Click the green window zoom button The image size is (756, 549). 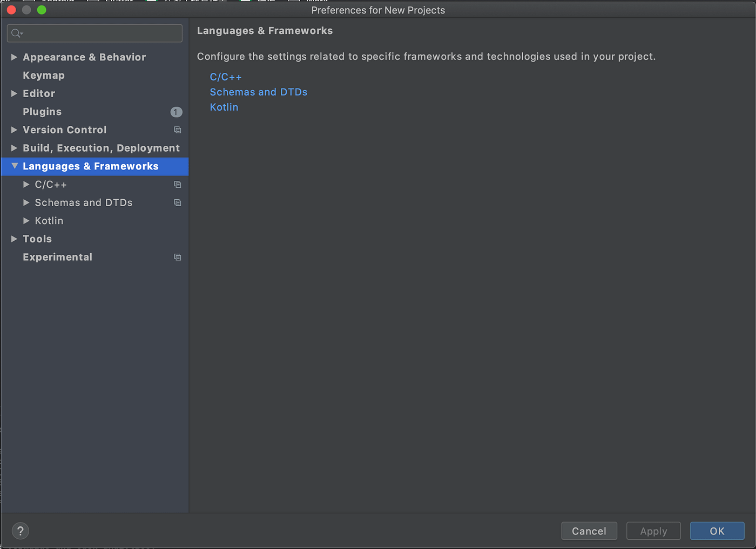point(42,10)
